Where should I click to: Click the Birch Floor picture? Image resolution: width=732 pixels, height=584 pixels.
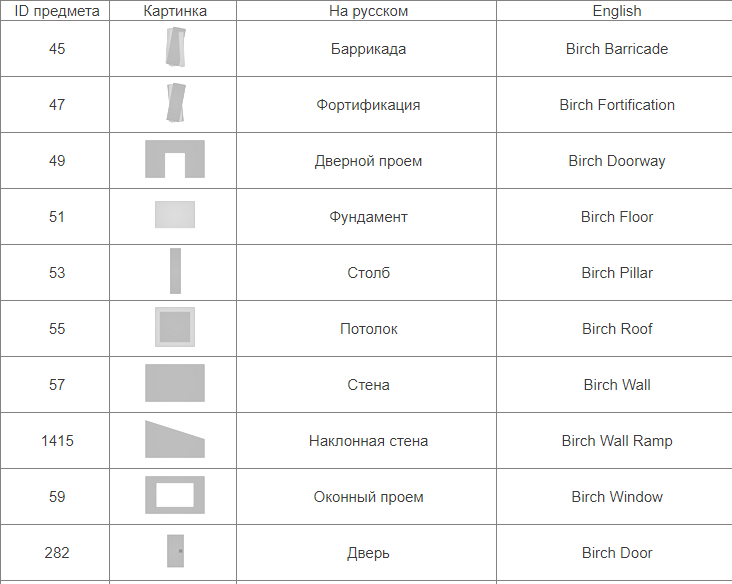(175, 215)
